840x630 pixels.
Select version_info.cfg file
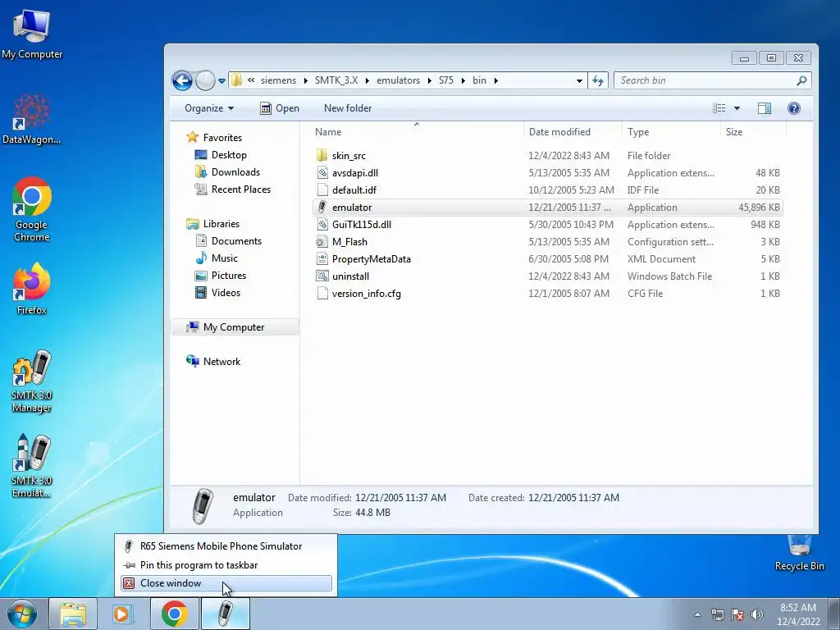point(547,294)
